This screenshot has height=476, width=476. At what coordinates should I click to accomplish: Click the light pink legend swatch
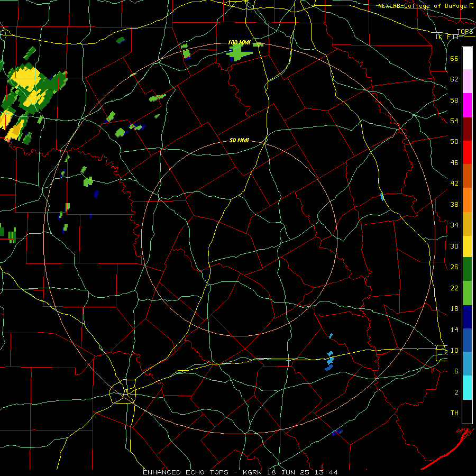tap(467, 81)
